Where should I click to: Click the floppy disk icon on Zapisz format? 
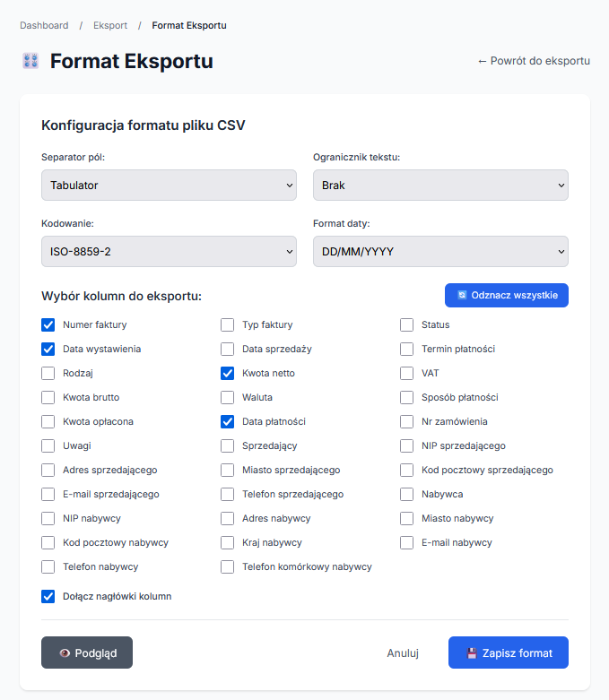(472, 653)
